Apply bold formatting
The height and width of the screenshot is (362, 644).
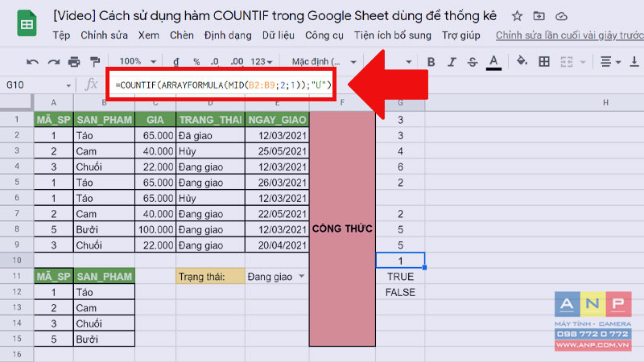click(x=431, y=62)
